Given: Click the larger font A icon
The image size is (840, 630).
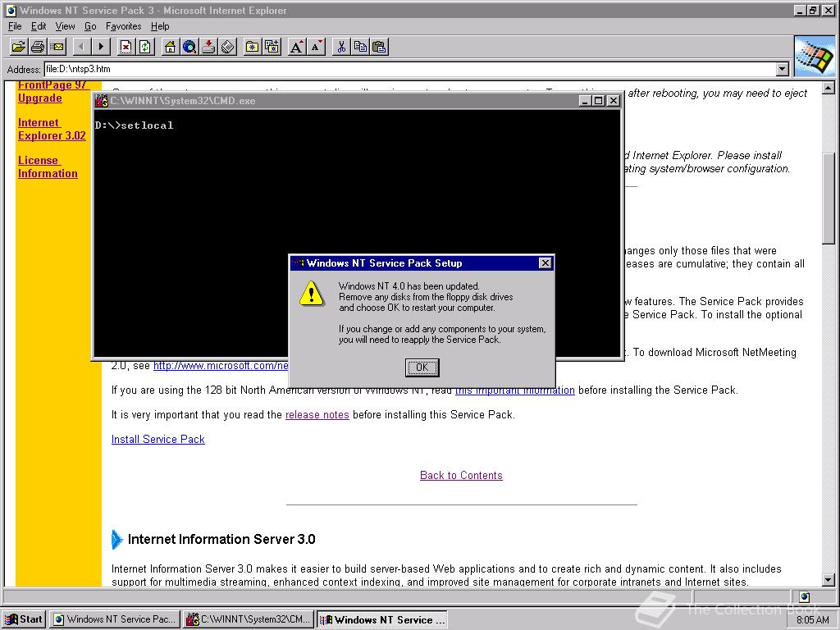Looking at the screenshot, I should (296, 47).
